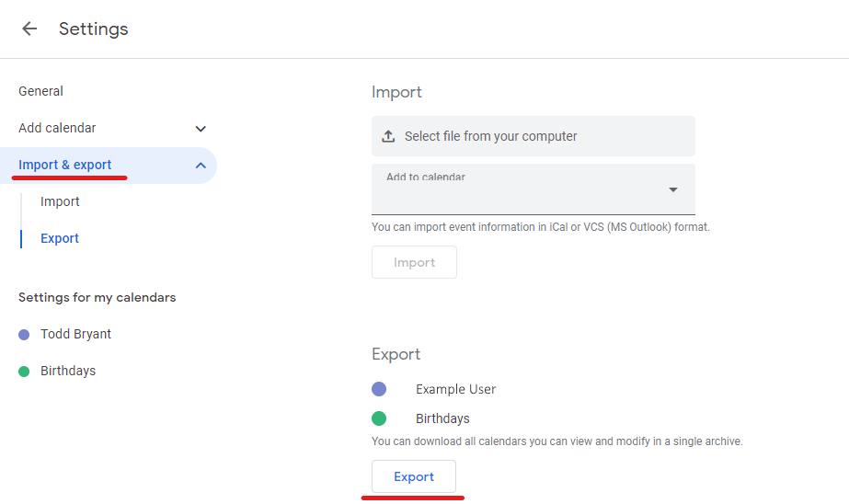Go to the Export sub-item in sidebar
The height and width of the screenshot is (504, 849).
(x=60, y=238)
